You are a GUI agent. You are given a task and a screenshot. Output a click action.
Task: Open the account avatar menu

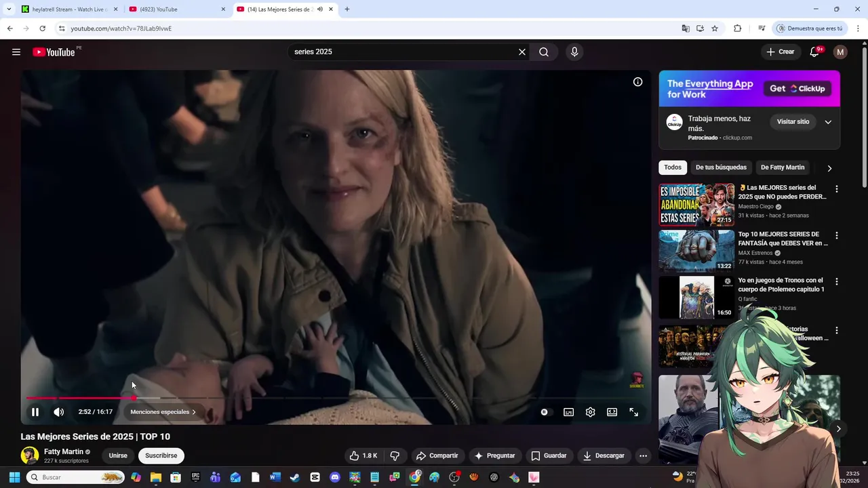[x=840, y=52]
